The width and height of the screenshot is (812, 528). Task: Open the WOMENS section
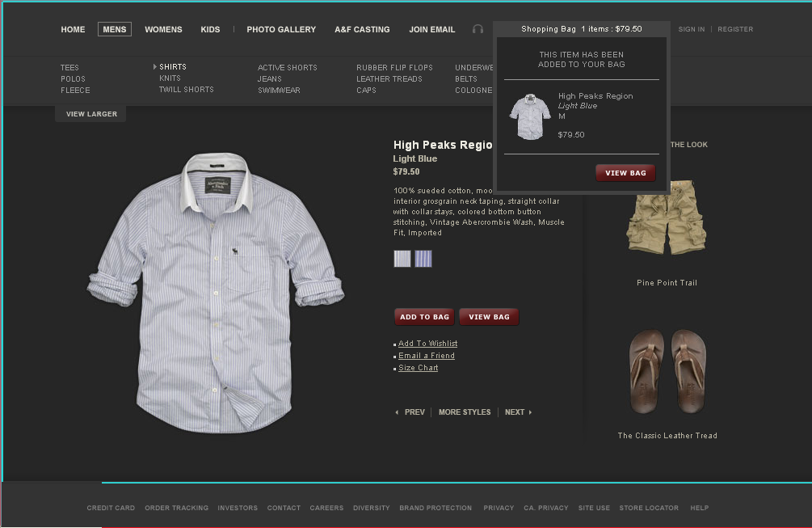164,30
